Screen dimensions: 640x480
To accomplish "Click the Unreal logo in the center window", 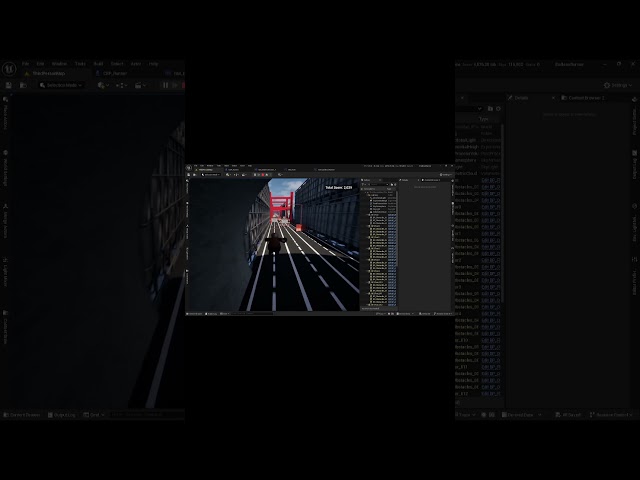I will click(189, 168).
